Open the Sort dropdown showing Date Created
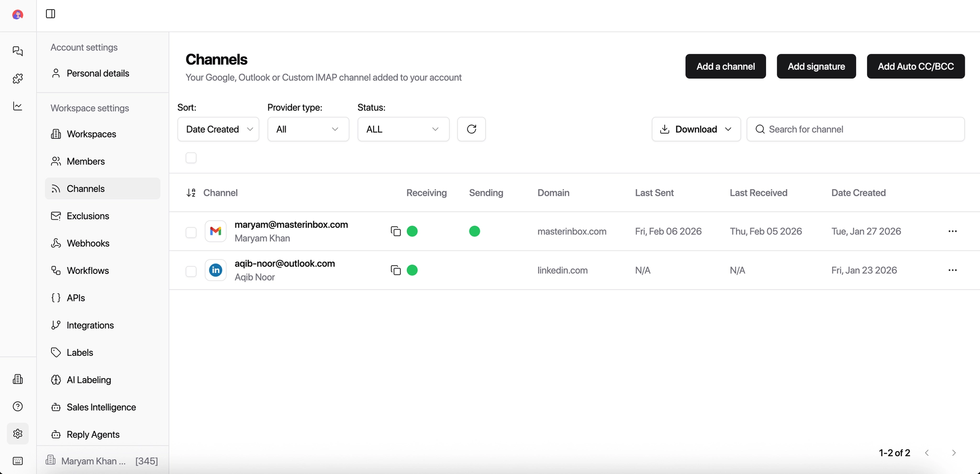 point(218,129)
